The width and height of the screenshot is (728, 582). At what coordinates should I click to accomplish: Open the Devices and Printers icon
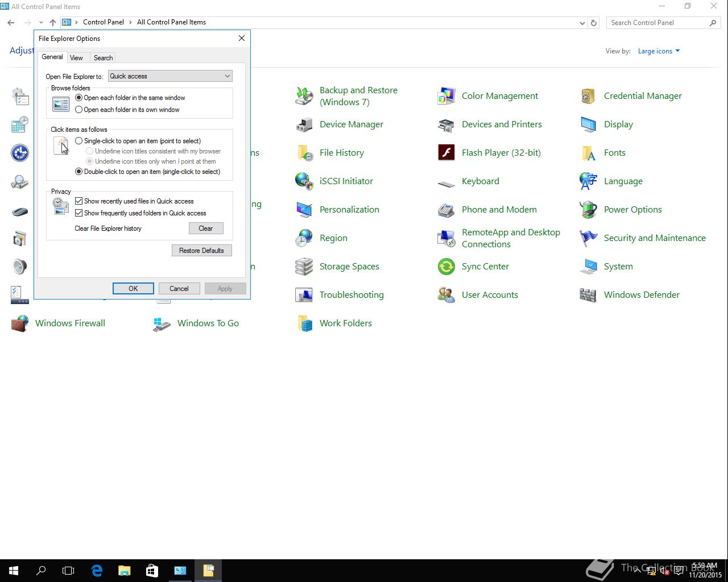pyautogui.click(x=446, y=124)
